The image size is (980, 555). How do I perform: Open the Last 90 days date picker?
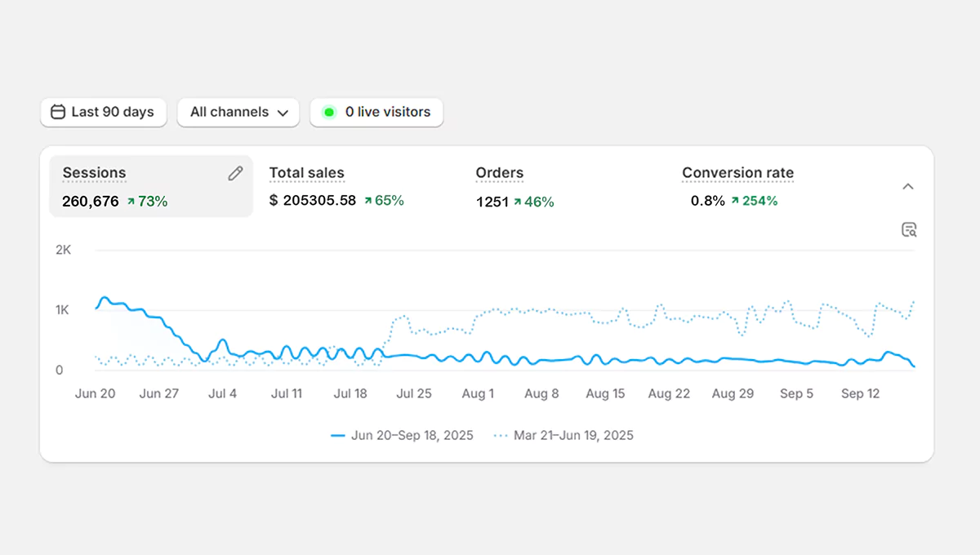[104, 113]
